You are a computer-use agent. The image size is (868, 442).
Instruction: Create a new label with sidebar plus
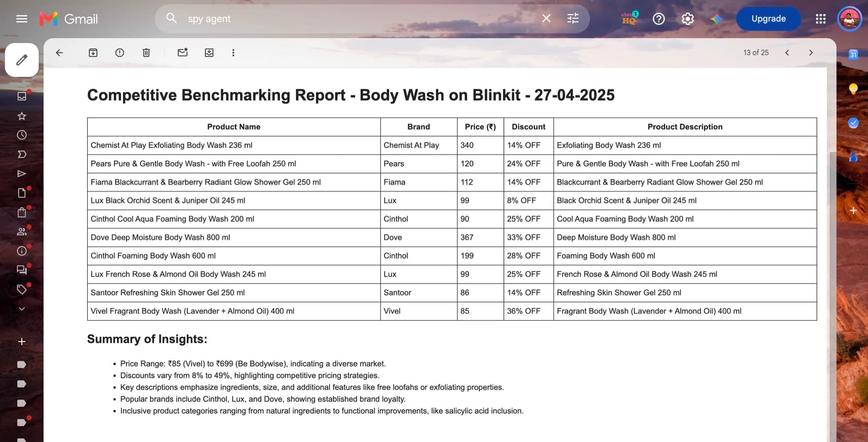point(22,342)
